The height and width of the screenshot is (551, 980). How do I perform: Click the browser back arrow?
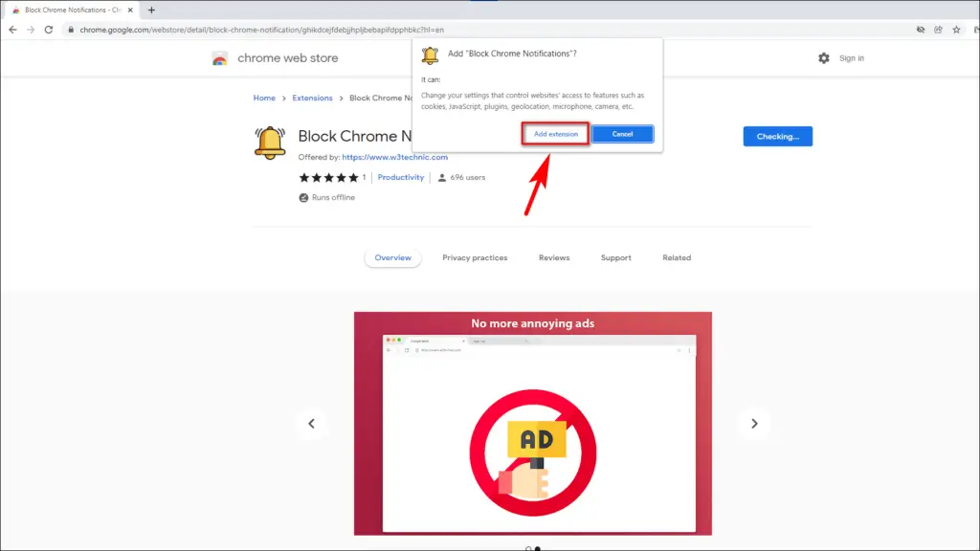point(12,30)
